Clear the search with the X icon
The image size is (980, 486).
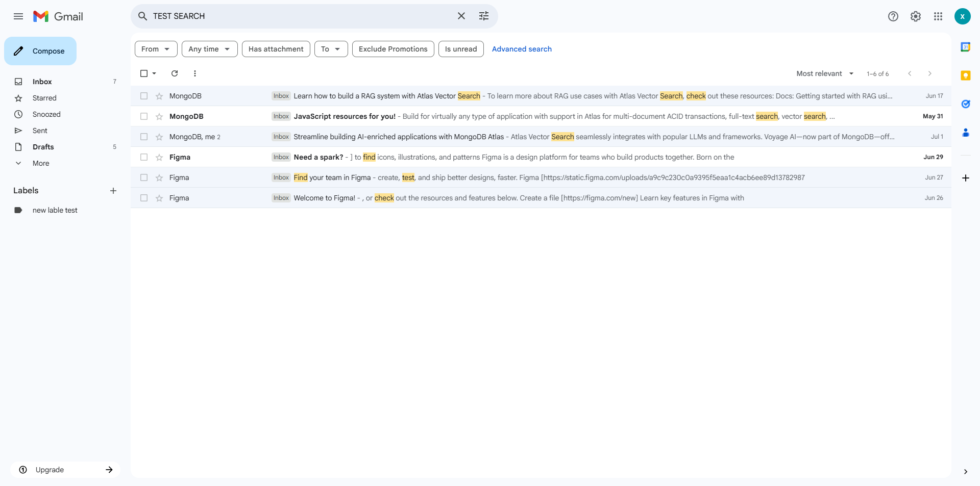[x=461, y=16]
